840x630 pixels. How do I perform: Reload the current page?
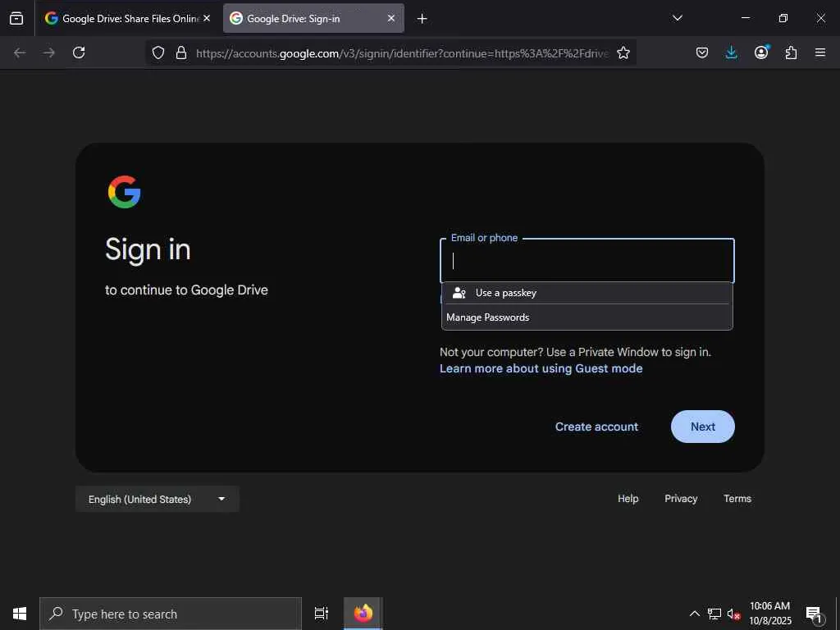tap(79, 52)
